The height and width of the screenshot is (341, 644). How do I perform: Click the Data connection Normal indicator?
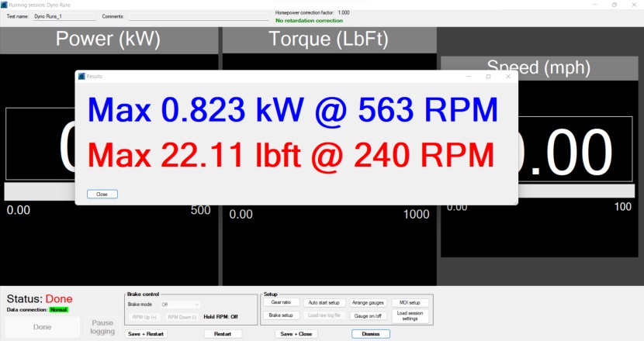pyautogui.click(x=59, y=310)
